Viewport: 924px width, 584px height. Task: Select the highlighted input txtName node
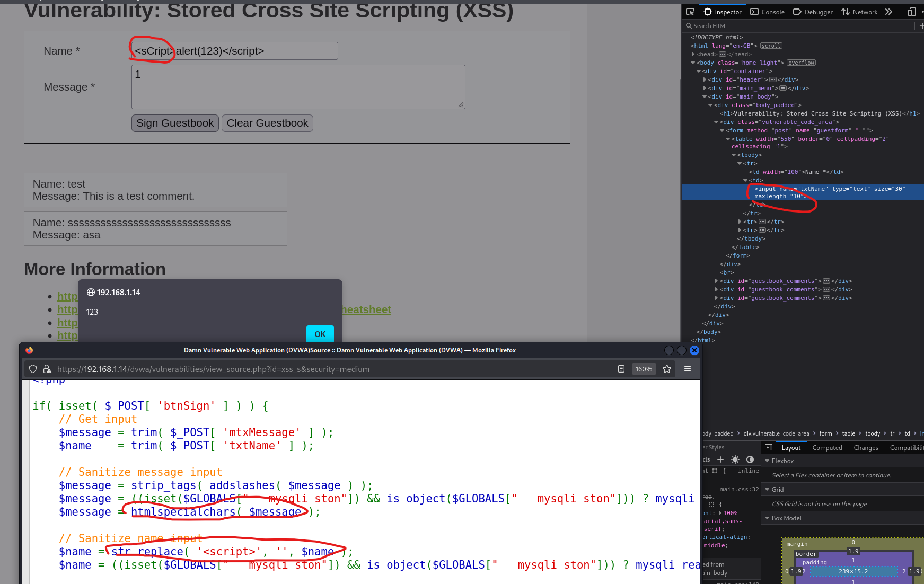click(803, 192)
